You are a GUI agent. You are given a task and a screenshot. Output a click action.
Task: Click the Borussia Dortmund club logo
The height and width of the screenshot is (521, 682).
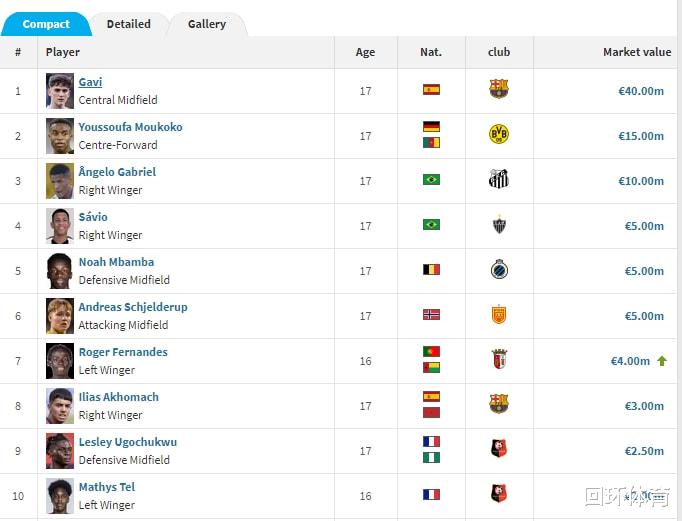tap(498, 134)
